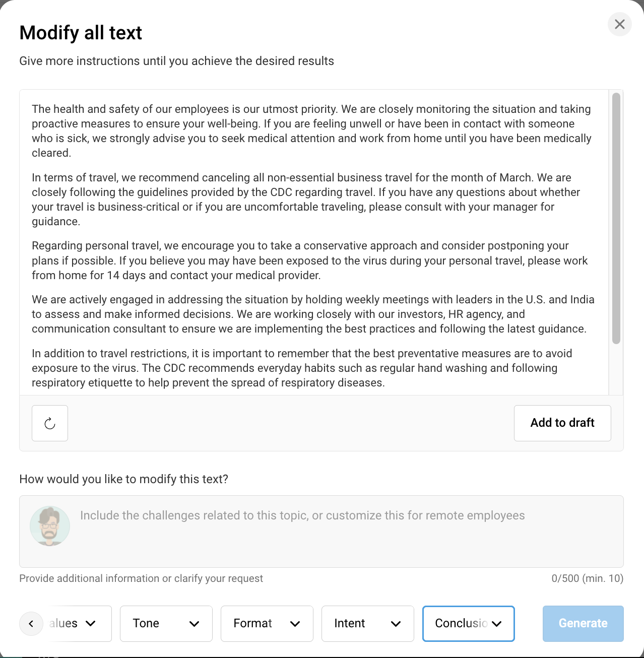Click the Conclusion dropdown chevron icon
Image resolution: width=644 pixels, height=658 pixels.
click(497, 624)
